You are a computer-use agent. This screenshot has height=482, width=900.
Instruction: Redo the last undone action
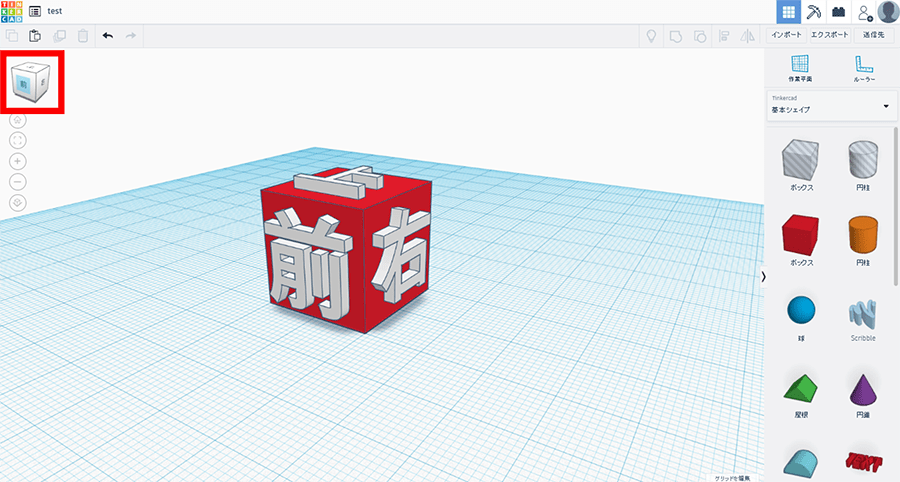[x=131, y=36]
